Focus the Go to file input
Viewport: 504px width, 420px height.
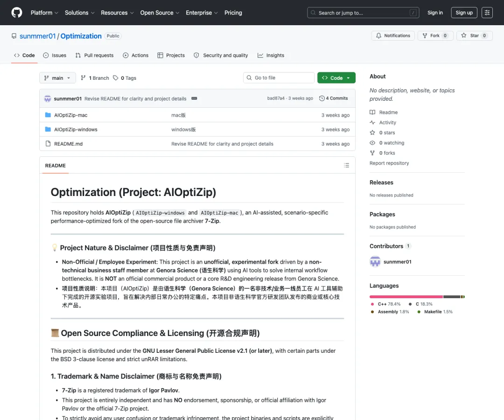tap(279, 78)
